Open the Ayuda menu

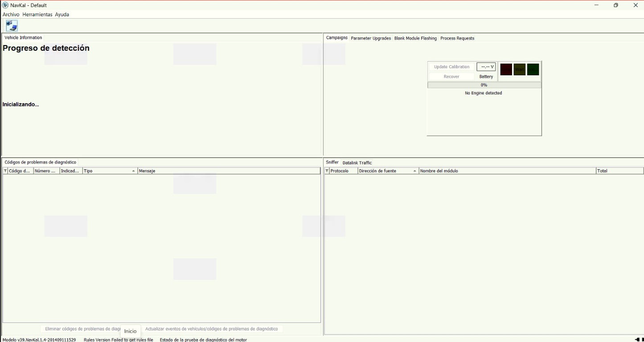(62, 14)
